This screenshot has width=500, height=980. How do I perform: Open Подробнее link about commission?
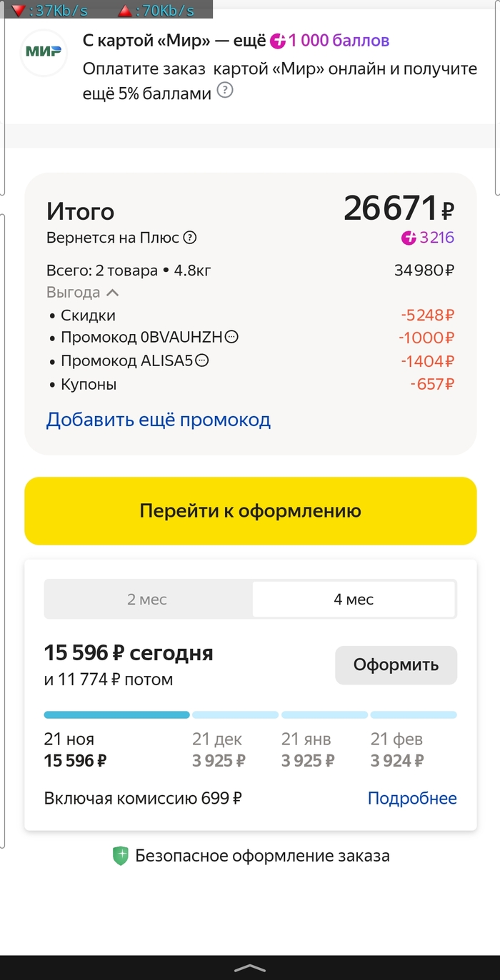coord(412,798)
